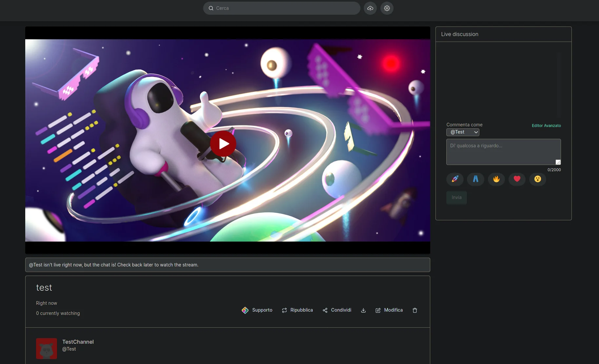
Task: Click the Invia send button
Action: 456,197
